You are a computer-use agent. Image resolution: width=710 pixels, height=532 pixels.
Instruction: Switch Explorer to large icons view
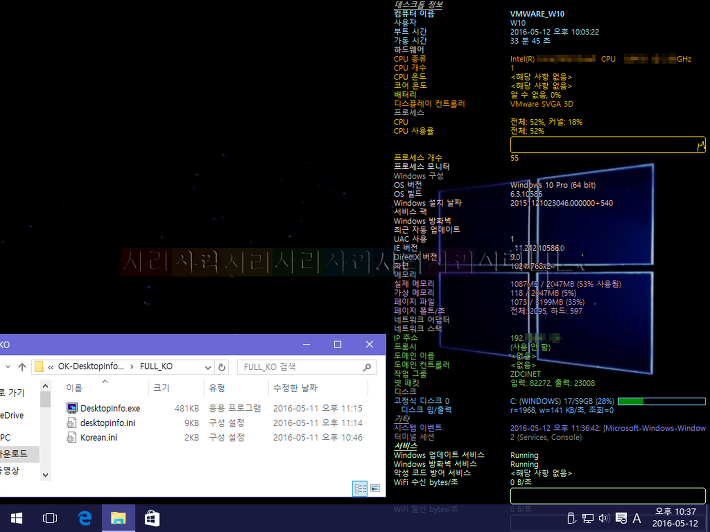[375, 488]
